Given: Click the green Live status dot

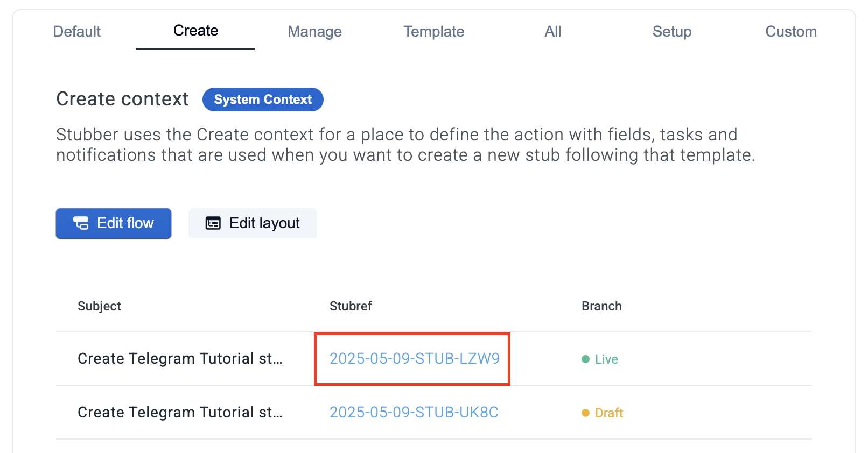Looking at the screenshot, I should click(586, 359).
